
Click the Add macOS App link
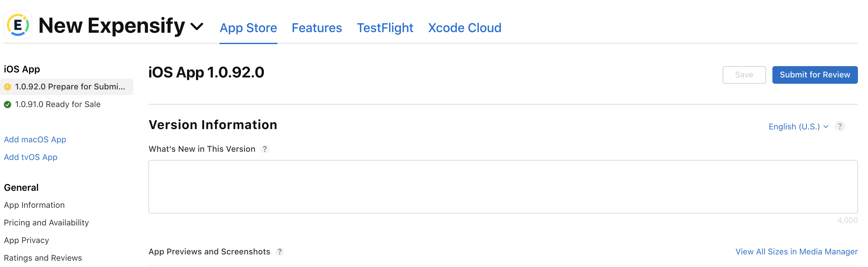pos(35,139)
